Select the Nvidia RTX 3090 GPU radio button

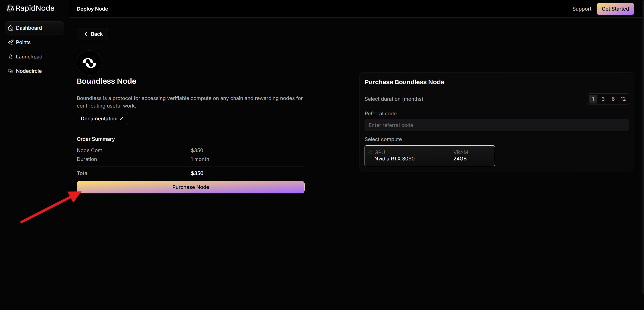pos(370,152)
